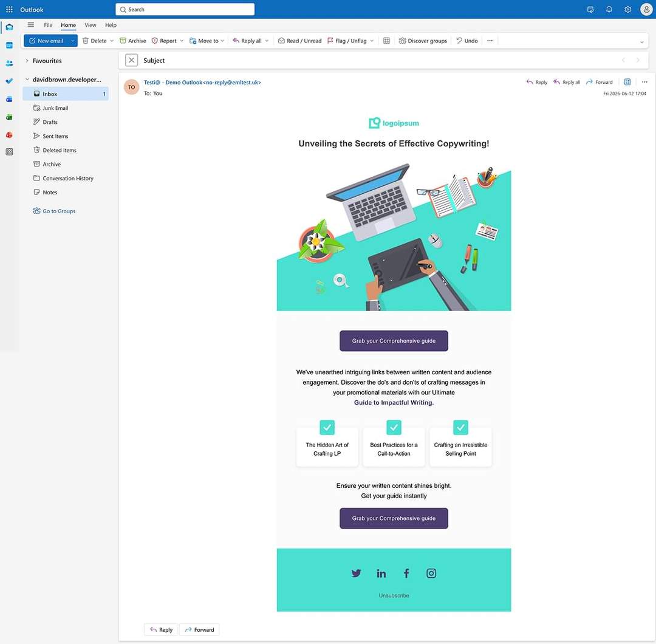Screen dimensions: 656x644
Task: Open toolbar overflow ellipsis menu
Action: [x=490, y=41]
